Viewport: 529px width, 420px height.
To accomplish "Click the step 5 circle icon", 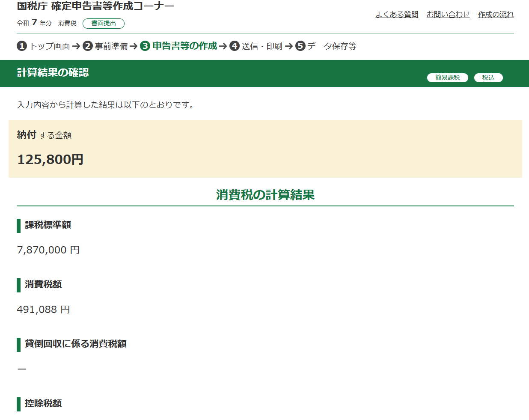I will [x=300, y=46].
